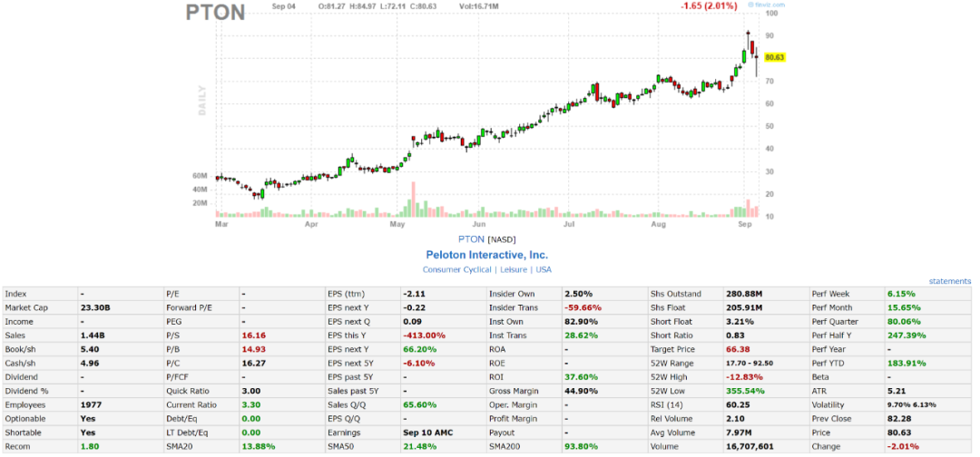Click the Inst Trans value 28.62%
The width and height of the screenshot is (980, 457).
[581, 335]
